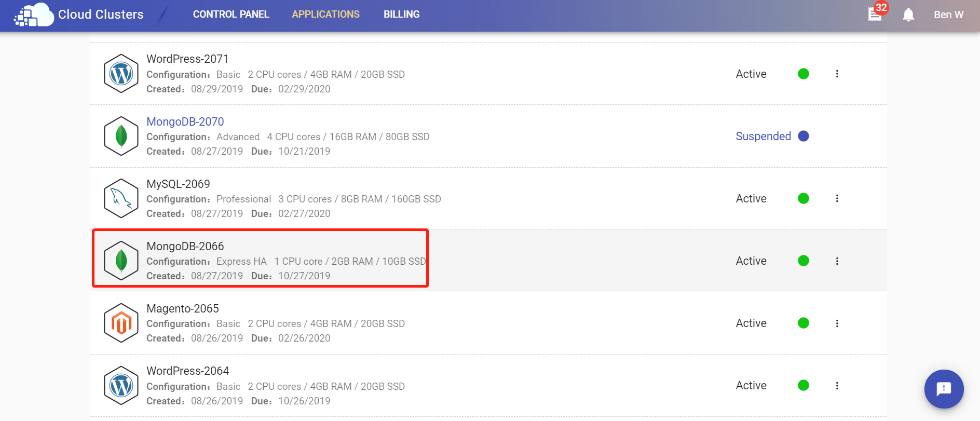Viewport: 980px width, 421px height.
Task: Click the green status dot for MongoDB-2066
Action: 804,261
